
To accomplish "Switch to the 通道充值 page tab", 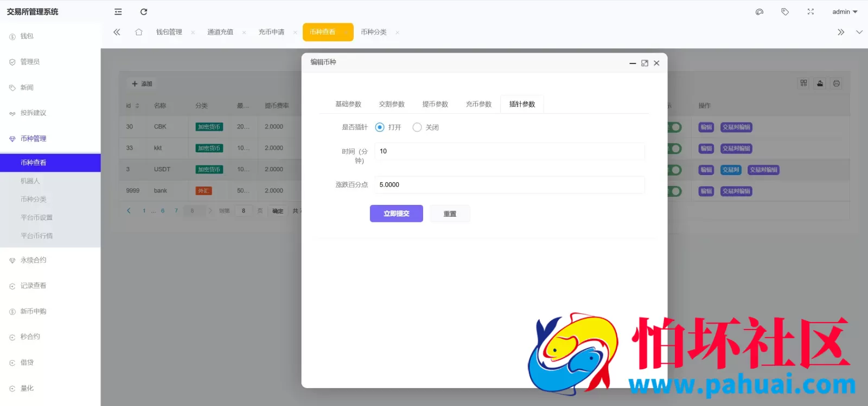I will [220, 32].
